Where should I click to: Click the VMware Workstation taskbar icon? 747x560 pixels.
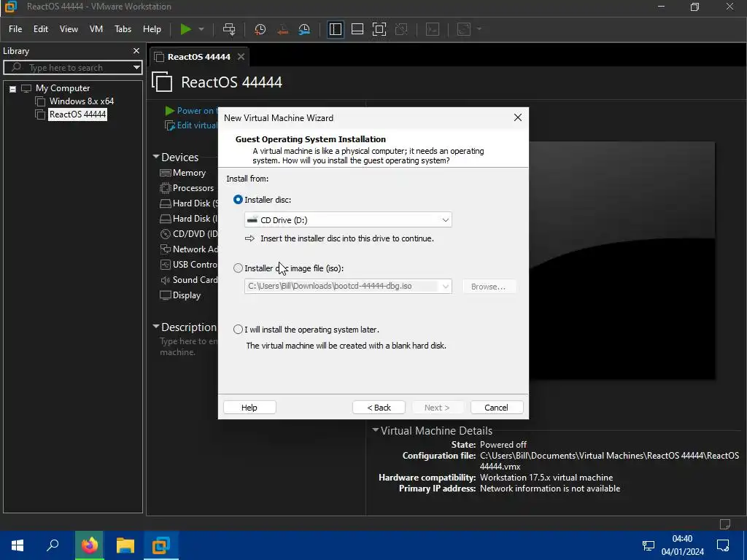click(161, 545)
